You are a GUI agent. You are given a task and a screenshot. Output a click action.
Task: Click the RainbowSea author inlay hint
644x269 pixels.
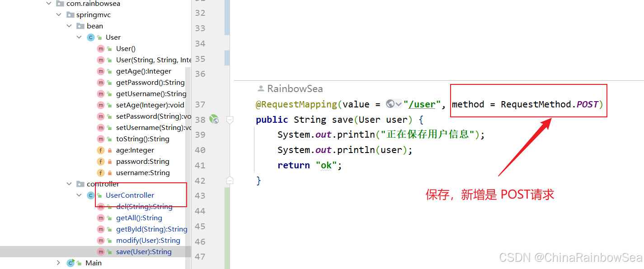[x=290, y=89]
